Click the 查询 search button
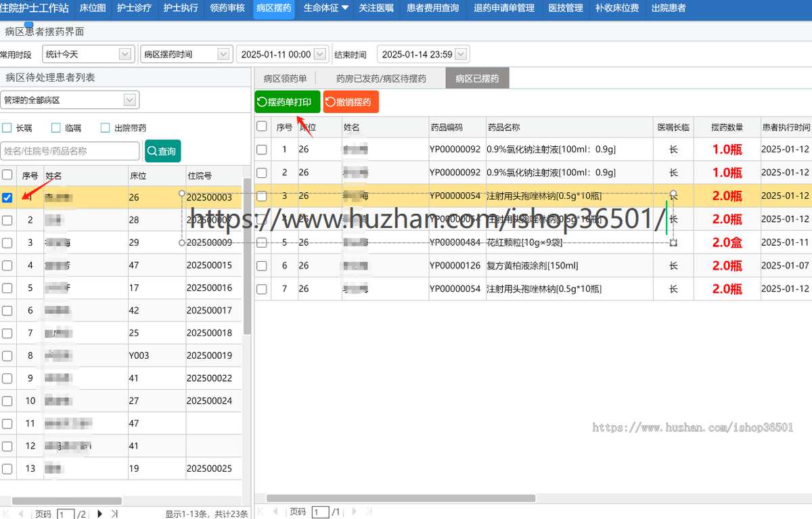This screenshot has height=519, width=812. (163, 152)
